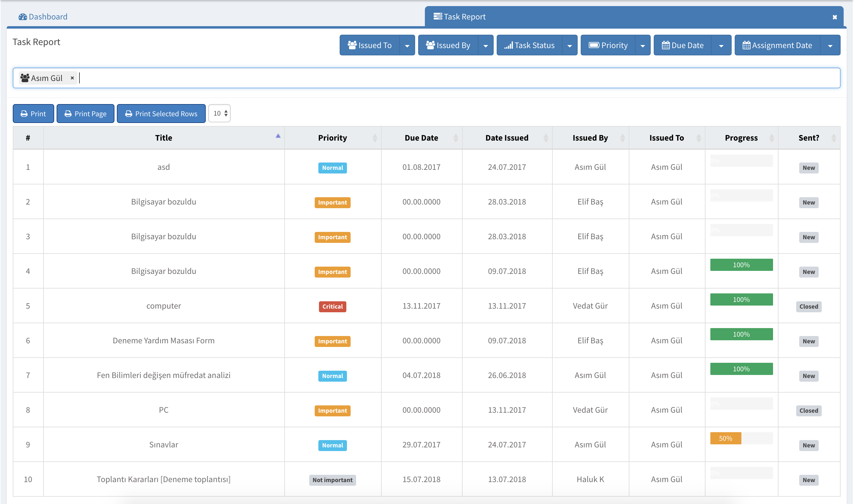Select the Task Report tab
The image size is (854, 504).
click(464, 17)
